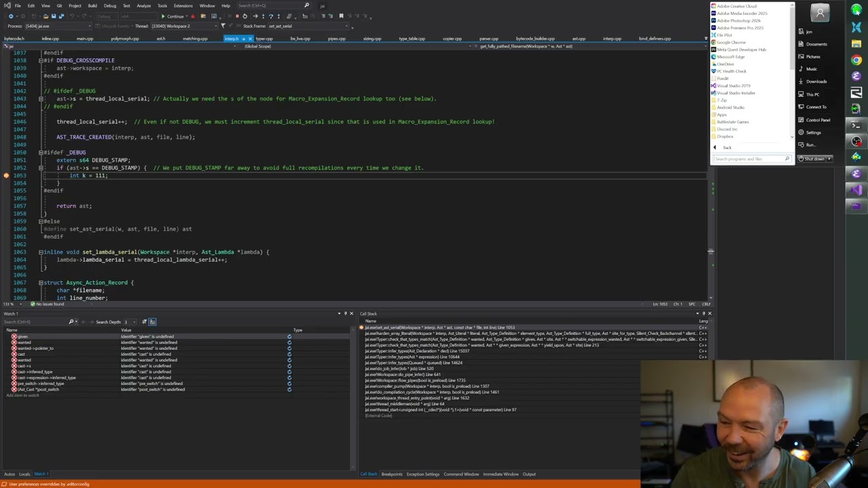Switch to the polymorph.cpp tab
This screenshot has height=488, width=868.
click(x=125, y=39)
